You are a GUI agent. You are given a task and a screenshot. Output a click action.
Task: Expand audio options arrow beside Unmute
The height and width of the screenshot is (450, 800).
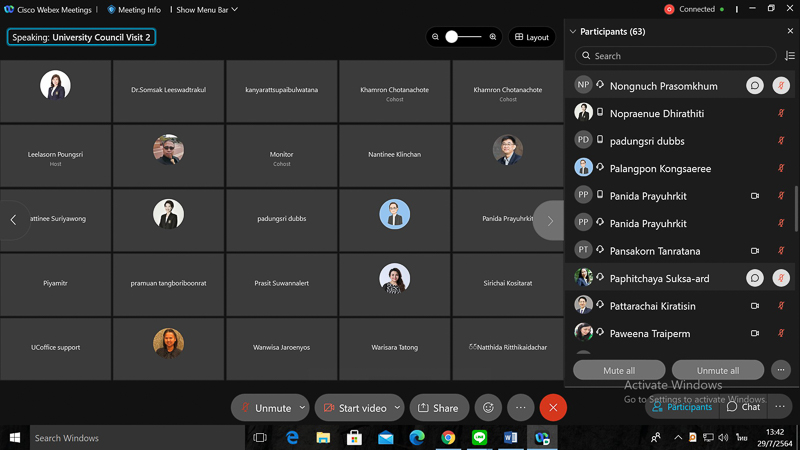[302, 408]
